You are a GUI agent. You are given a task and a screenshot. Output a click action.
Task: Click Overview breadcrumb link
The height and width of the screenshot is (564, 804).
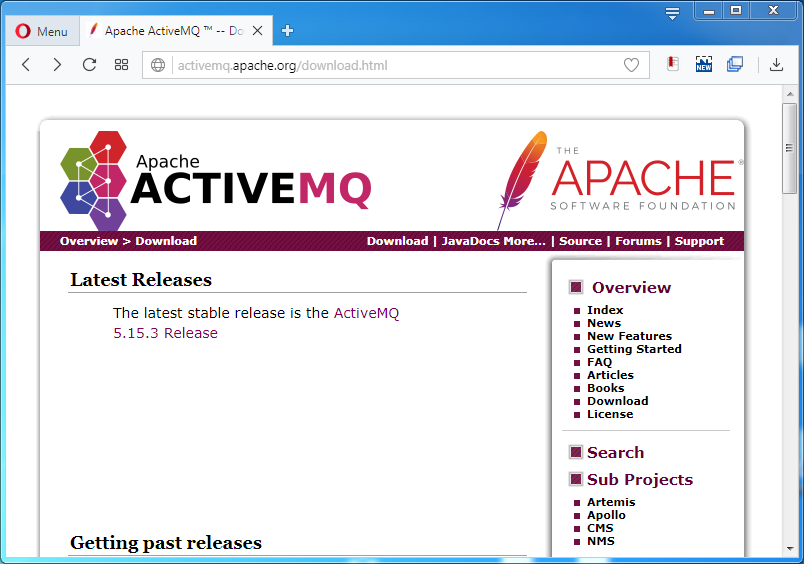tap(89, 241)
